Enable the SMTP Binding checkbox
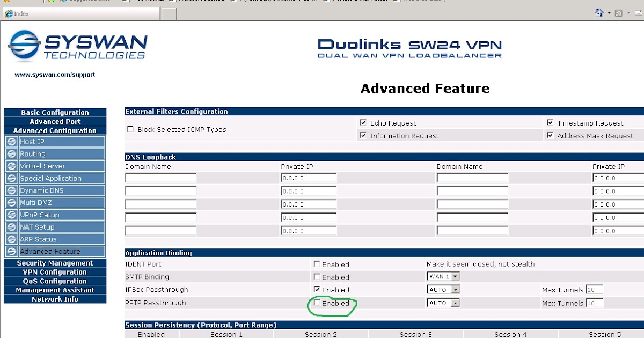 coord(317,277)
